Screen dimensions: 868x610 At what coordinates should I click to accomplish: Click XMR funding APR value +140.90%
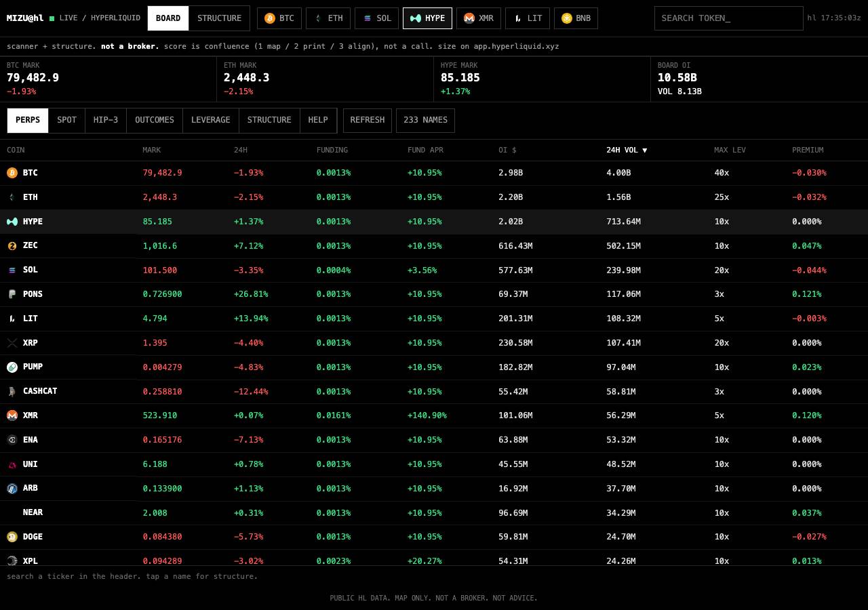[427, 415]
